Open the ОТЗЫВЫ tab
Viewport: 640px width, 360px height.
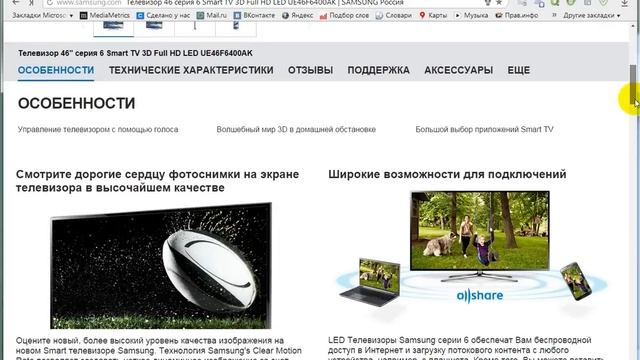[x=311, y=70]
